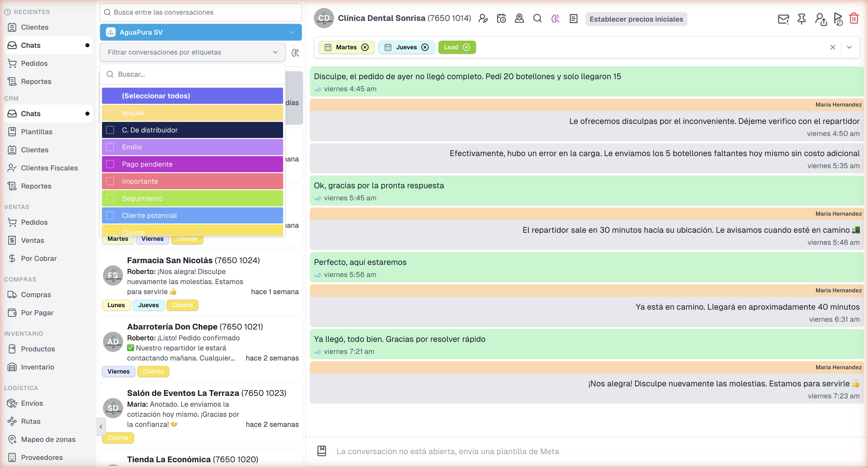
Task: Open the search within conversation icon
Action: point(537,19)
